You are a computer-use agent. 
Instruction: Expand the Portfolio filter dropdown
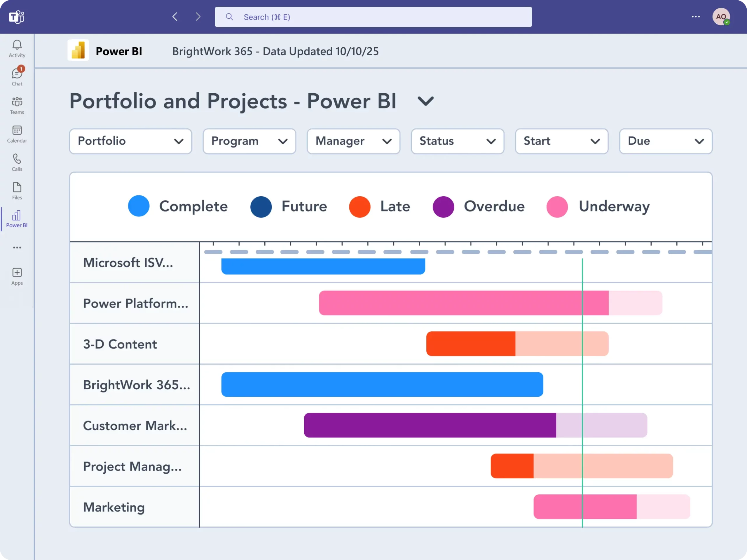point(130,141)
